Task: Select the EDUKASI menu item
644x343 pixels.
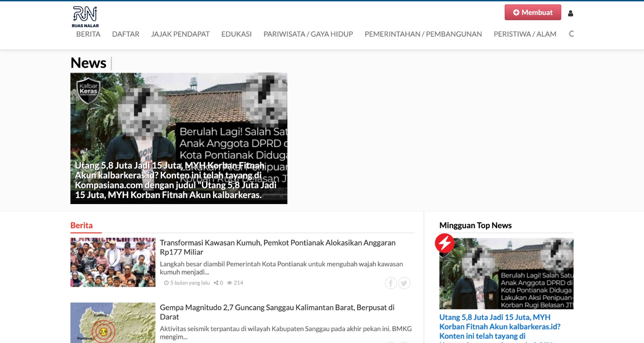Action: click(x=237, y=34)
